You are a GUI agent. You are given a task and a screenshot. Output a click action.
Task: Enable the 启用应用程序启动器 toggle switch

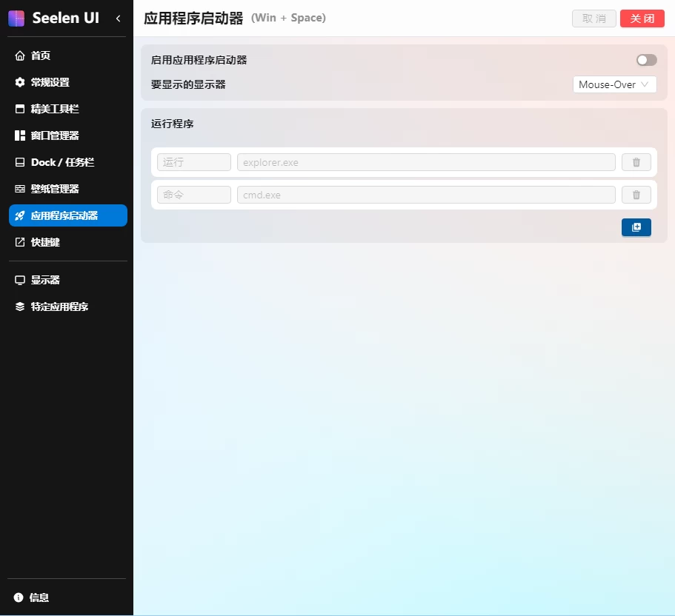point(646,60)
